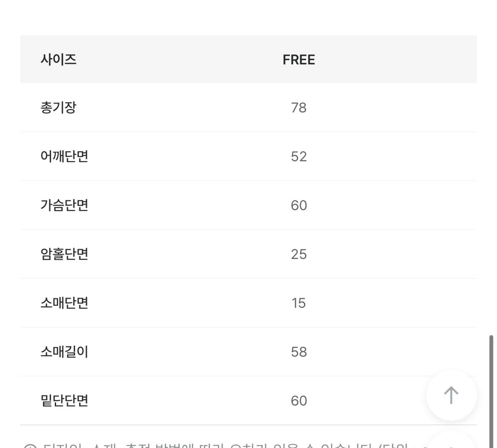Select the value 78 for 총기장
Screen dimensions: 497x448
(299, 107)
